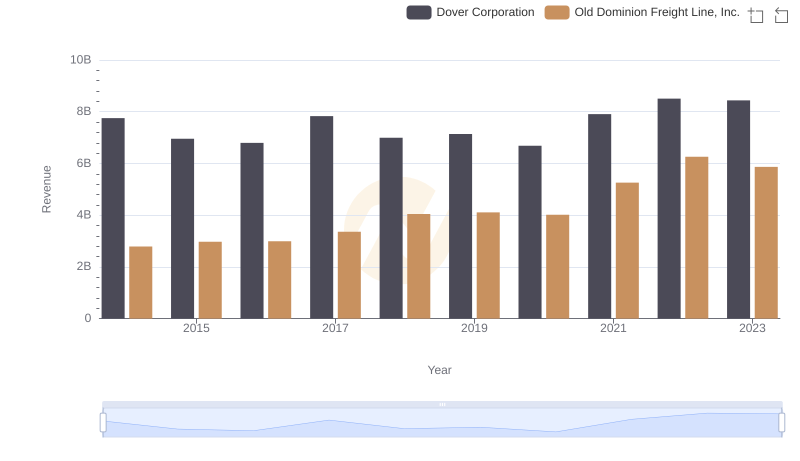This screenshot has height=461, width=800.
Task: Click the Dover Corporation bar for 2017
Action: (321, 217)
